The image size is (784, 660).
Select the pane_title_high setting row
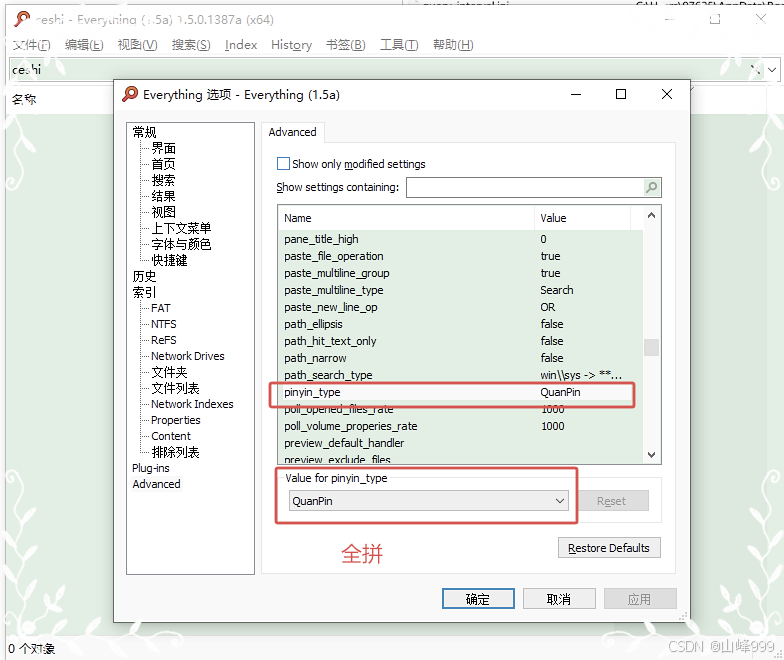coord(460,239)
